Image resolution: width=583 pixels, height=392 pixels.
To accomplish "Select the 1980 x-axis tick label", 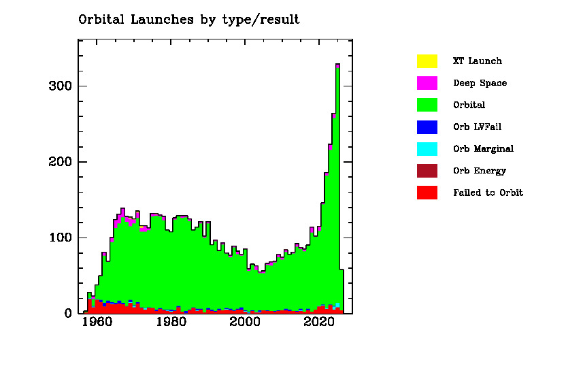I will point(171,323).
